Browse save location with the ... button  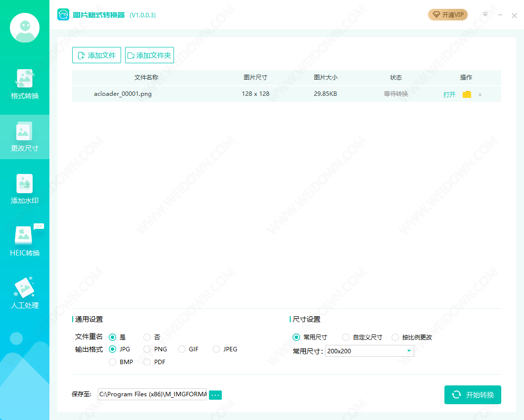(216, 395)
